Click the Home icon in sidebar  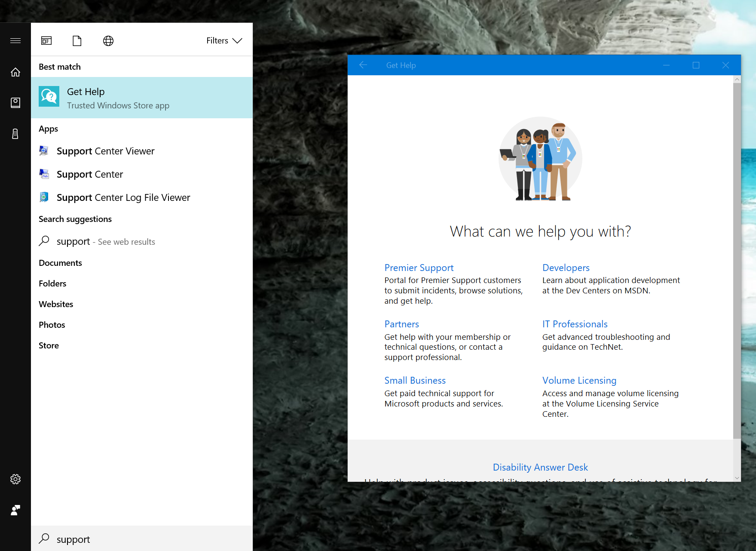pyautogui.click(x=15, y=72)
